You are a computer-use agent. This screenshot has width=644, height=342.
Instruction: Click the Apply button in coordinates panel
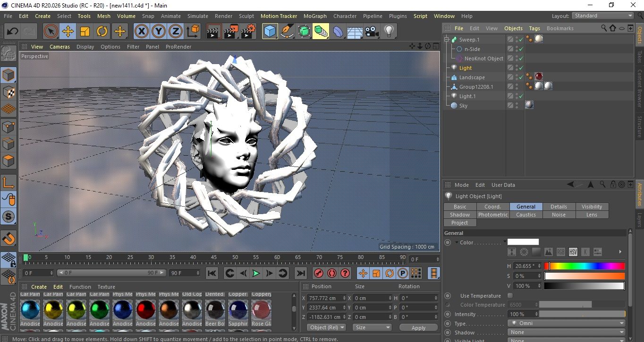pos(418,327)
